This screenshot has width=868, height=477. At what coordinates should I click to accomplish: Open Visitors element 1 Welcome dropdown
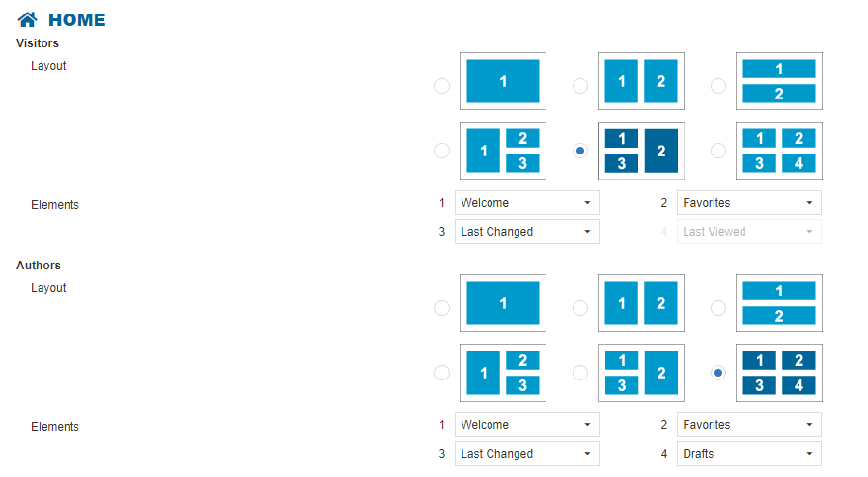click(x=526, y=203)
